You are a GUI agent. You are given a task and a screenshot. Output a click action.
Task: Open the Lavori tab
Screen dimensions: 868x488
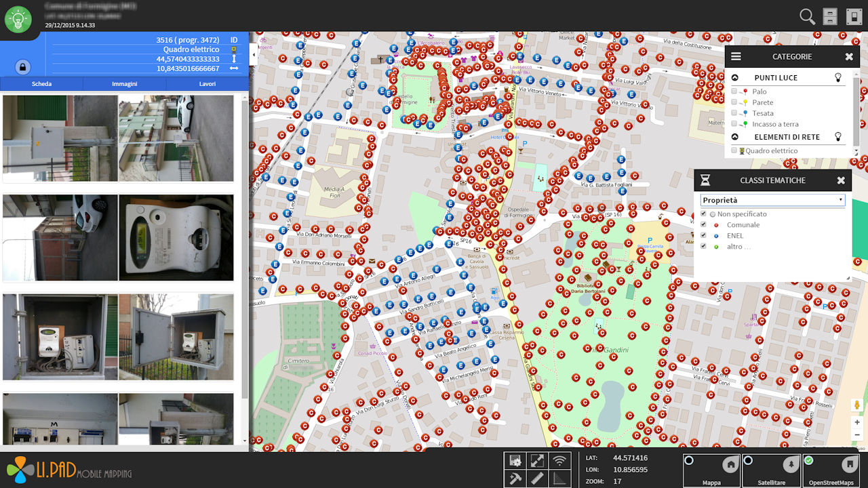[x=208, y=84]
